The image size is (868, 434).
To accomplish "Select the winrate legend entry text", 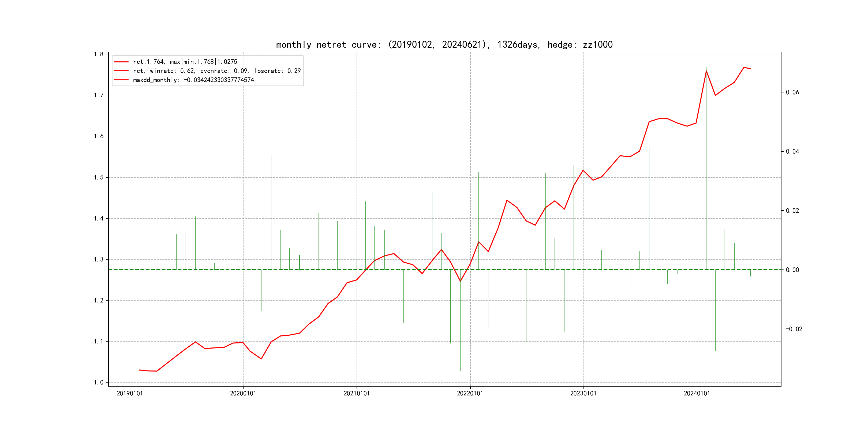I will click(x=217, y=71).
